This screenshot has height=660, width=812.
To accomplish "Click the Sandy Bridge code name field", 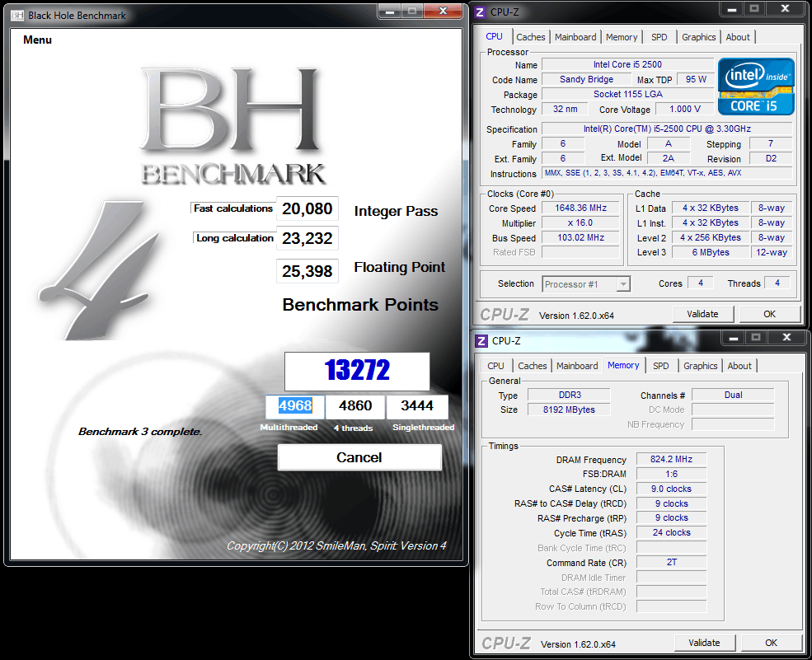I will 586,80.
